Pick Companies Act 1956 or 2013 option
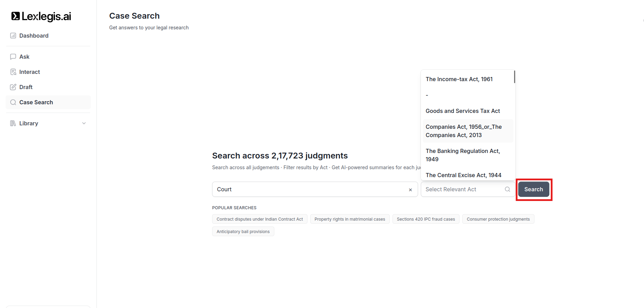This screenshot has width=644, height=308. pos(463,131)
